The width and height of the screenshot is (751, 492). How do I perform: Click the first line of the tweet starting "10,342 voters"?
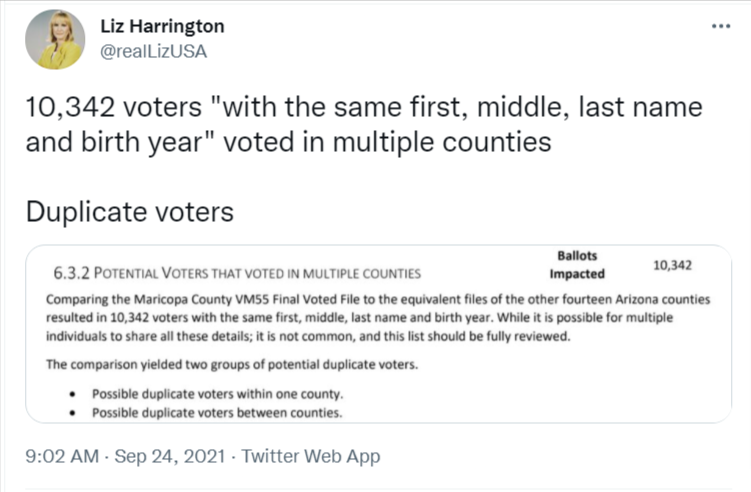pyautogui.click(x=363, y=107)
